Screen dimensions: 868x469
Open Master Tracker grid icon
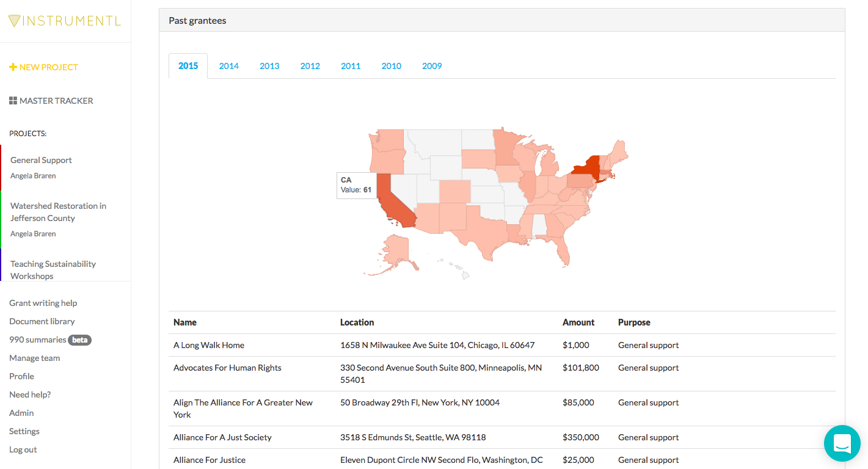[x=13, y=101]
